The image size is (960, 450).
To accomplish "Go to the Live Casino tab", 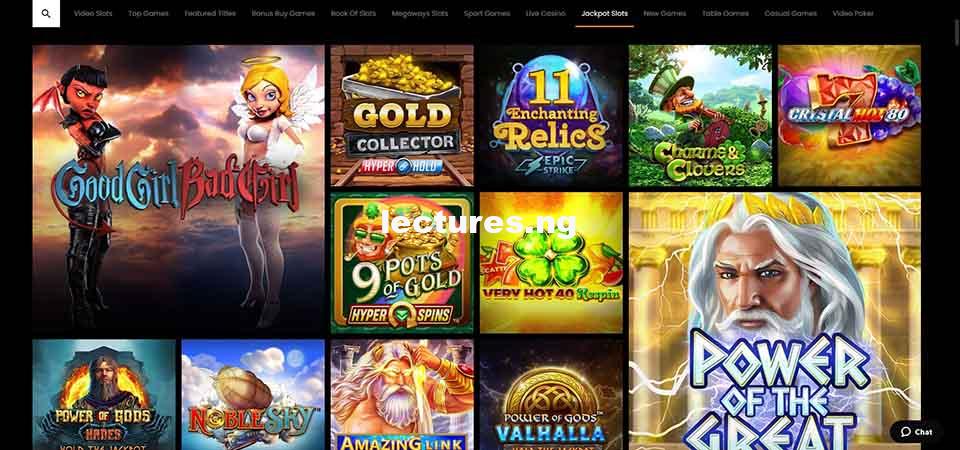I will (x=546, y=13).
